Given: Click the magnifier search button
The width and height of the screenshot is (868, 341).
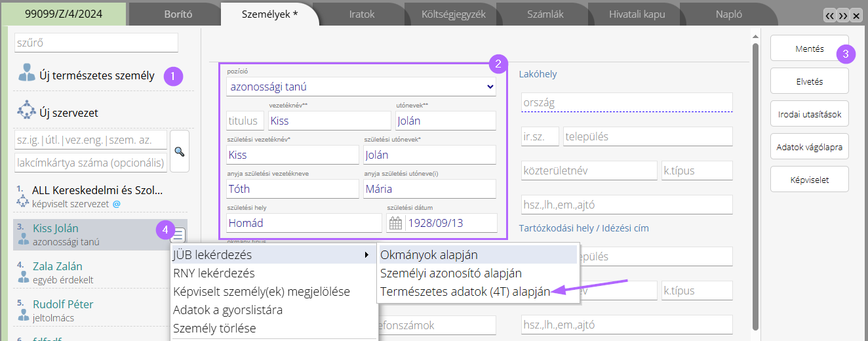Looking at the screenshot, I should click(x=179, y=151).
